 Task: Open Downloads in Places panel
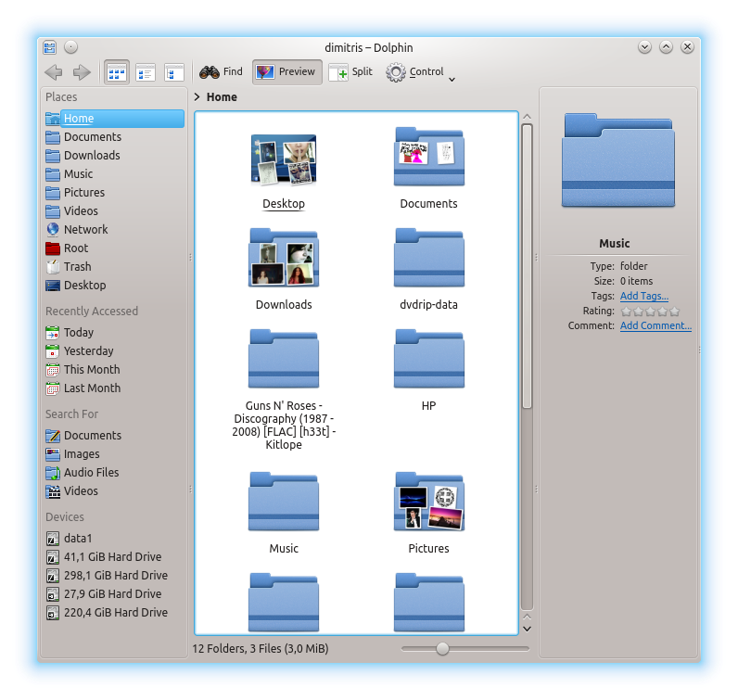pos(114,156)
